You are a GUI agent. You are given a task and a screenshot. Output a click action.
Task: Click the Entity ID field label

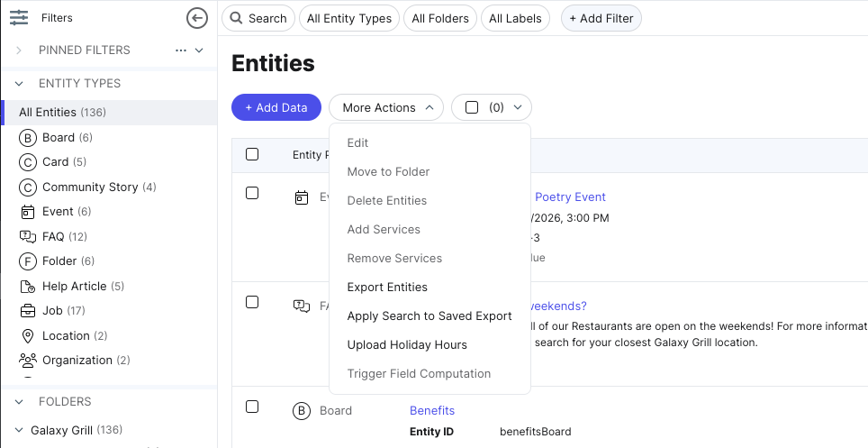click(x=432, y=432)
